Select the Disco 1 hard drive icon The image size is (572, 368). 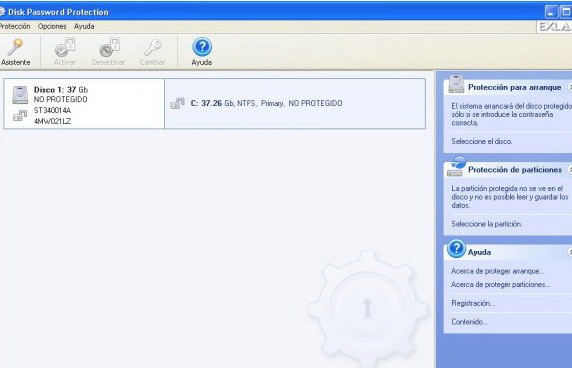(20, 95)
